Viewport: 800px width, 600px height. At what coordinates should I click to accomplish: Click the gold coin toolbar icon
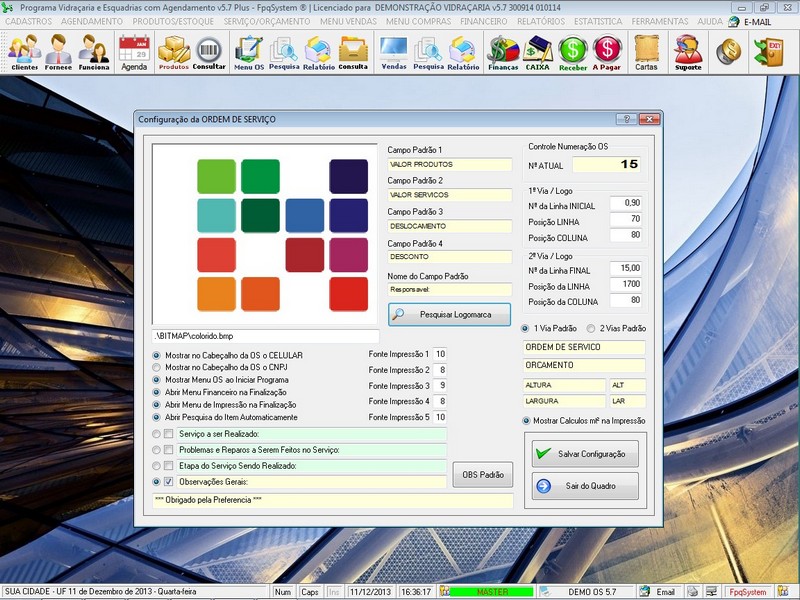click(x=729, y=52)
